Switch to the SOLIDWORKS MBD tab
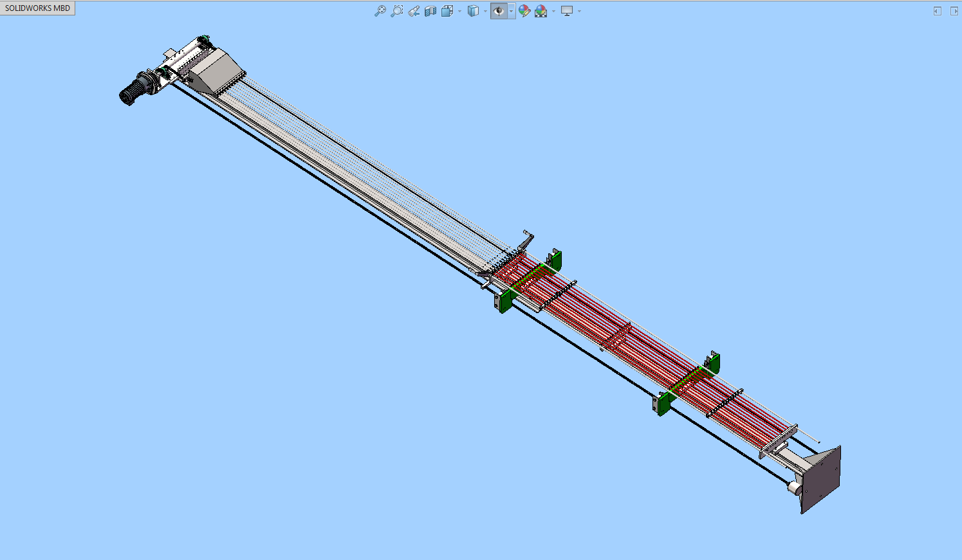 coord(37,8)
